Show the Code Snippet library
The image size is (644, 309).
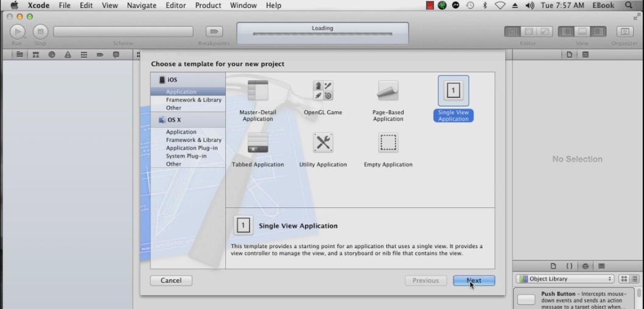click(x=569, y=266)
